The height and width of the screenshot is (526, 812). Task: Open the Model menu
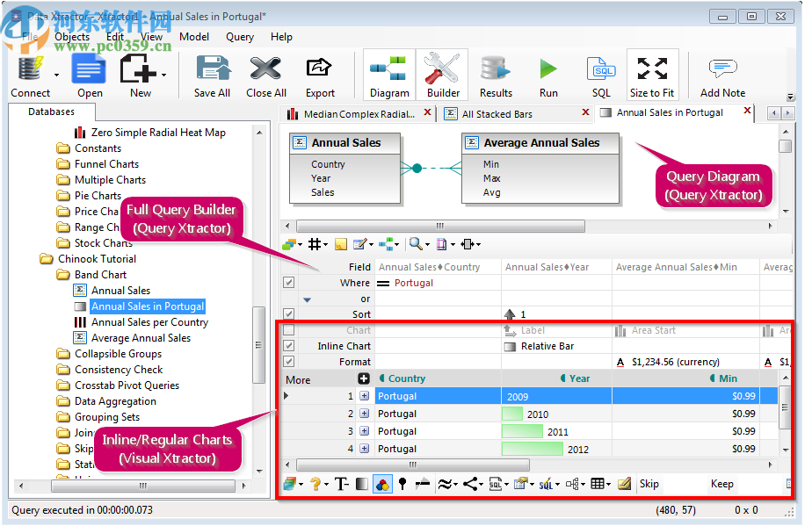[194, 37]
